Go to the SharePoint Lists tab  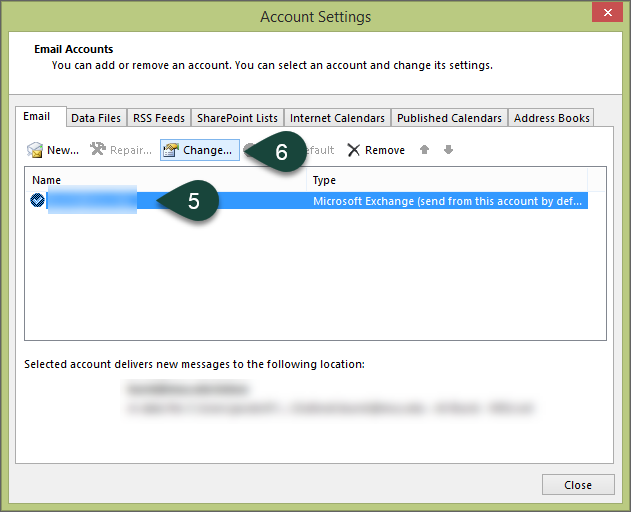coord(238,118)
